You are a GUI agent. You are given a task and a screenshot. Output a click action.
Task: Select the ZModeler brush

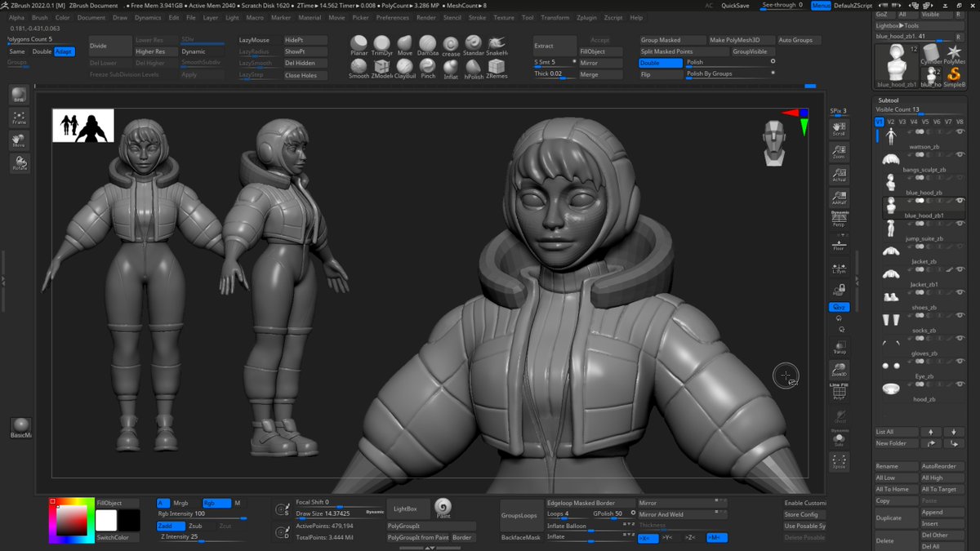382,69
